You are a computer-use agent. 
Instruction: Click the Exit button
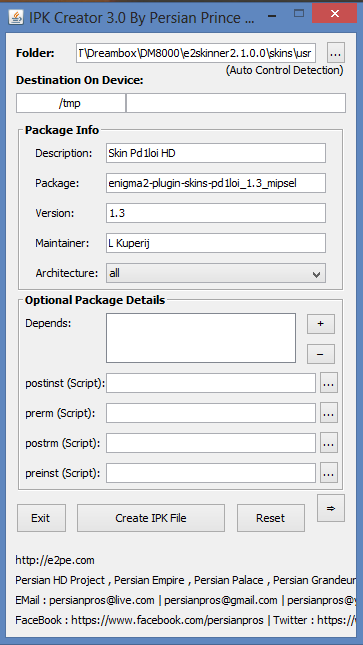(x=41, y=518)
